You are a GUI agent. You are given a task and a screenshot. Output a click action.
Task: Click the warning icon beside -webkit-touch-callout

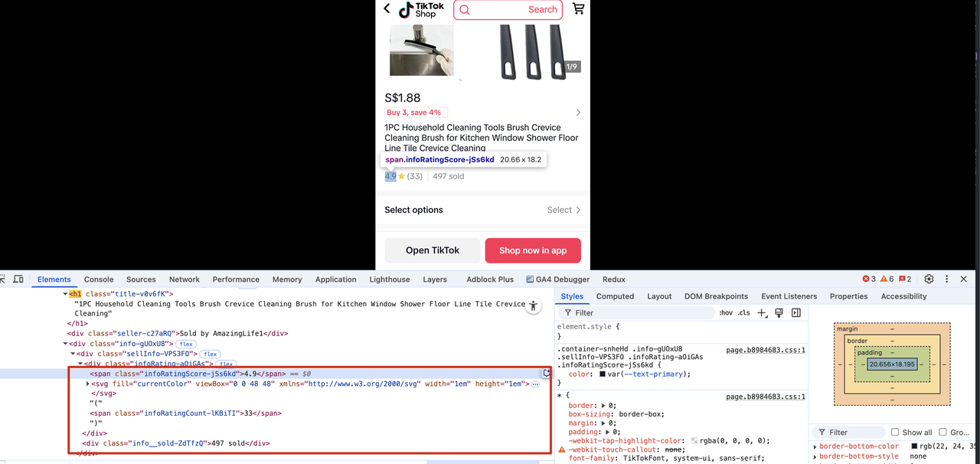click(562, 449)
